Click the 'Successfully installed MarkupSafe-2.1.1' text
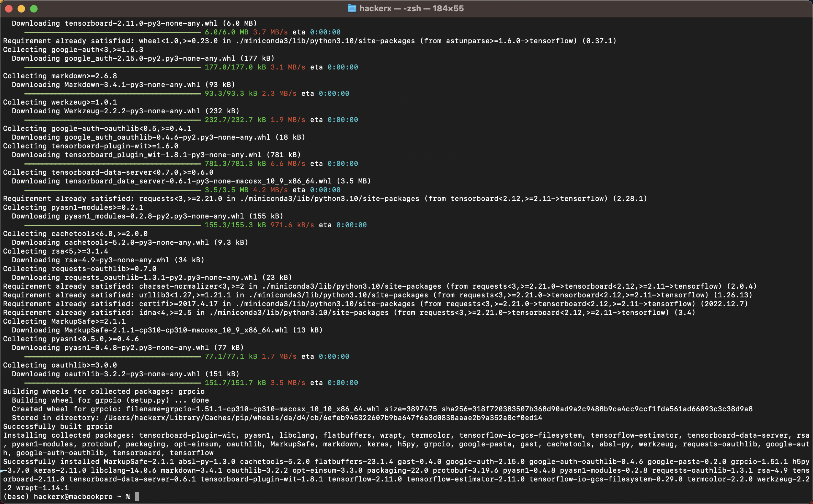The image size is (813, 504). pyautogui.click(x=88, y=462)
